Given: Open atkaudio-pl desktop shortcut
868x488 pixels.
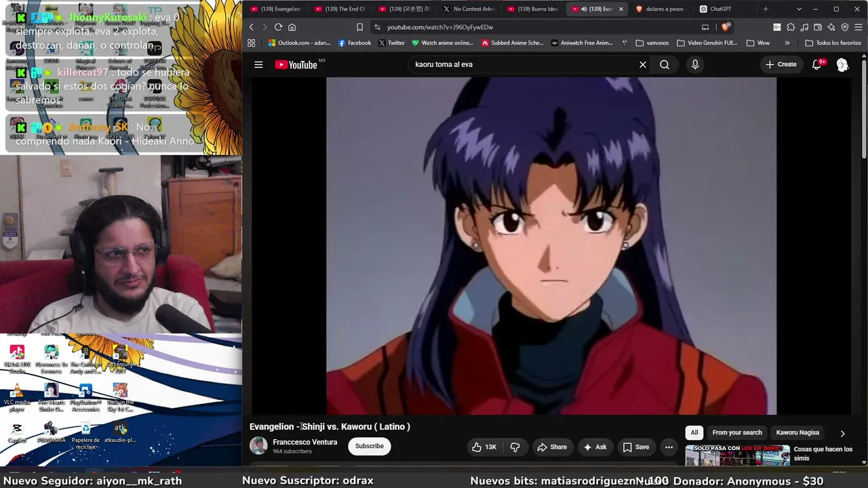Looking at the screenshot, I should [120, 432].
